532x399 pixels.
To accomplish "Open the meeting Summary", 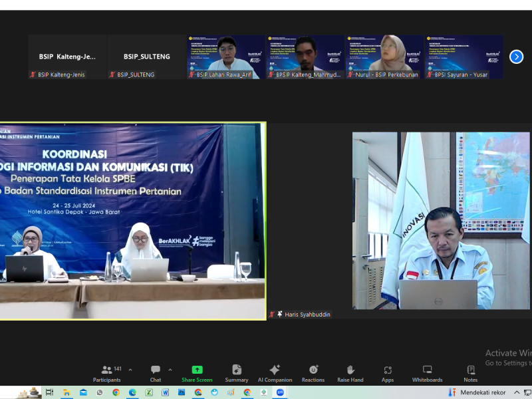I will coord(236,372).
